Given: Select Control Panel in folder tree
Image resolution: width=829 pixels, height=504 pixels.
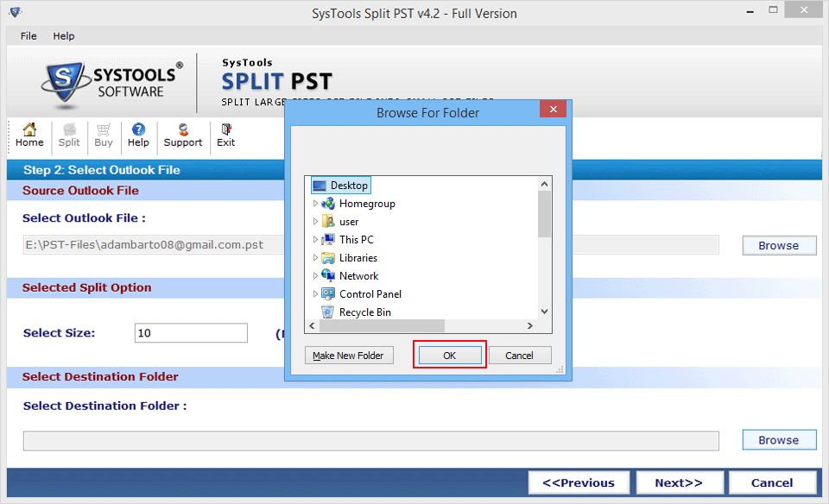Looking at the screenshot, I should tap(370, 294).
